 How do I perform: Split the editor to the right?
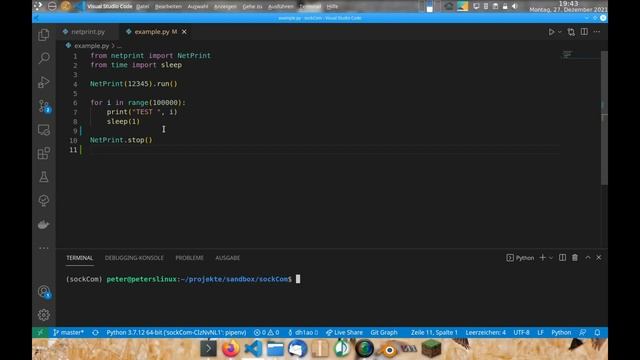[x=584, y=32]
